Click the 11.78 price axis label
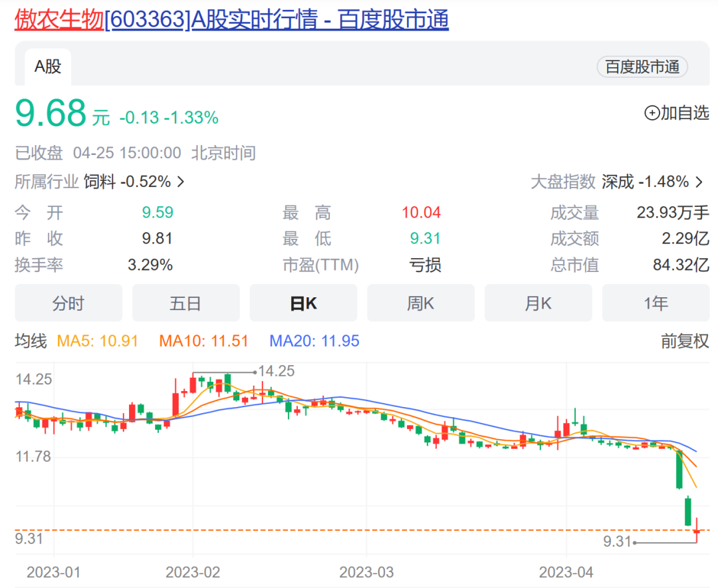 33,456
